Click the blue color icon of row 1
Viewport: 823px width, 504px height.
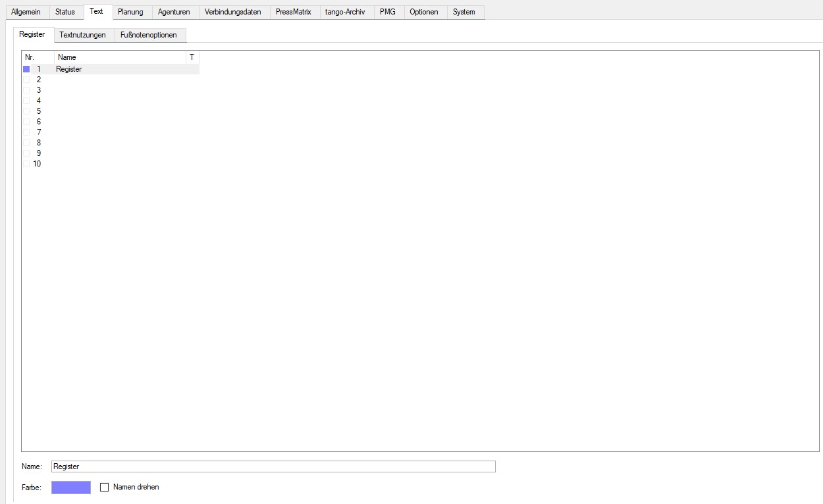tap(26, 69)
